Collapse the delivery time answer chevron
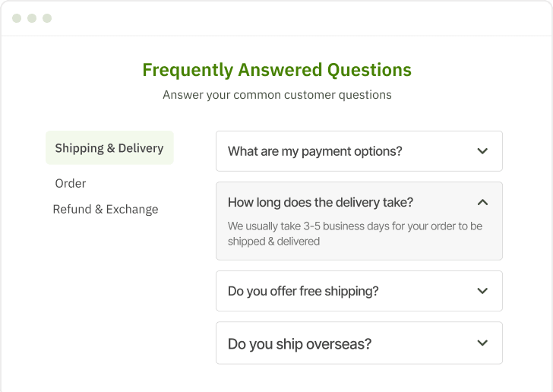Viewport: 553px width, 392px height. tap(482, 203)
